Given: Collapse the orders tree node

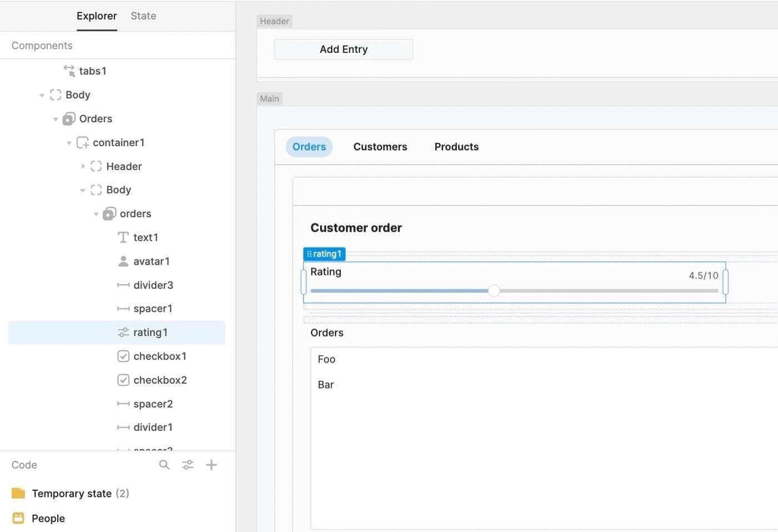Looking at the screenshot, I should tap(97, 213).
